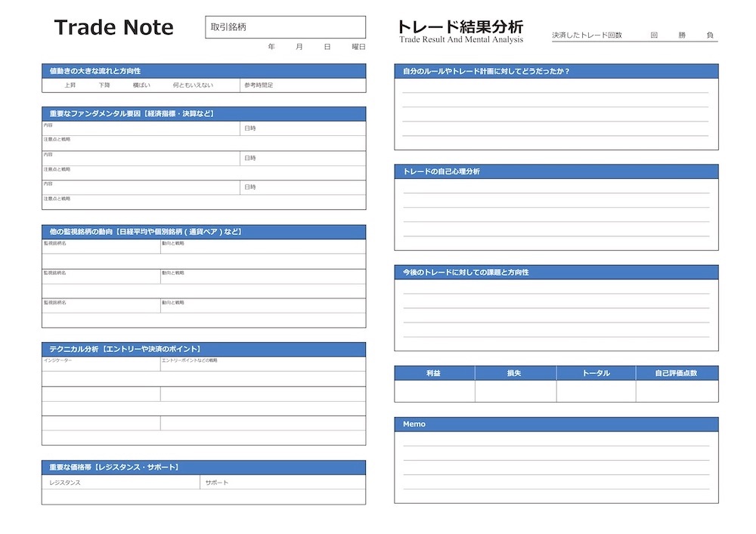756x534 pixels.
Task: Click the 値動きの大きな流れと方向性 header
Action: click(x=204, y=71)
